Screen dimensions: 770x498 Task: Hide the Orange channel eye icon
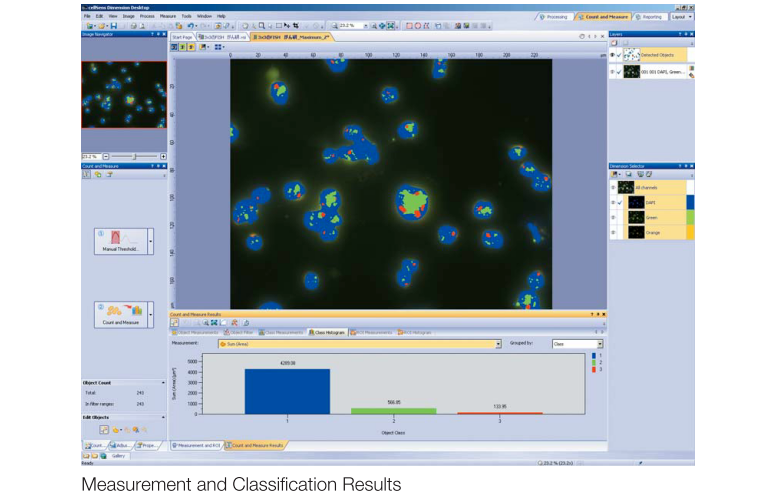click(613, 232)
